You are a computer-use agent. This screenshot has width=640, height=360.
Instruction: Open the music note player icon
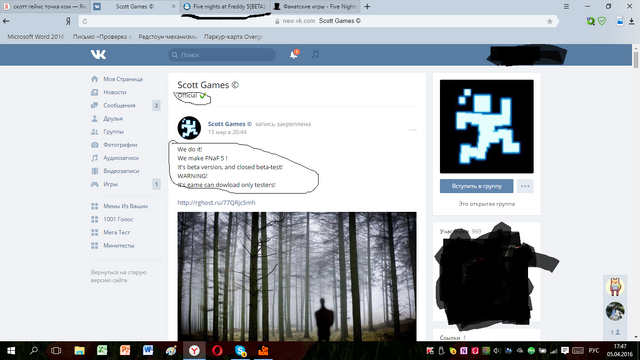pyautogui.click(x=316, y=54)
